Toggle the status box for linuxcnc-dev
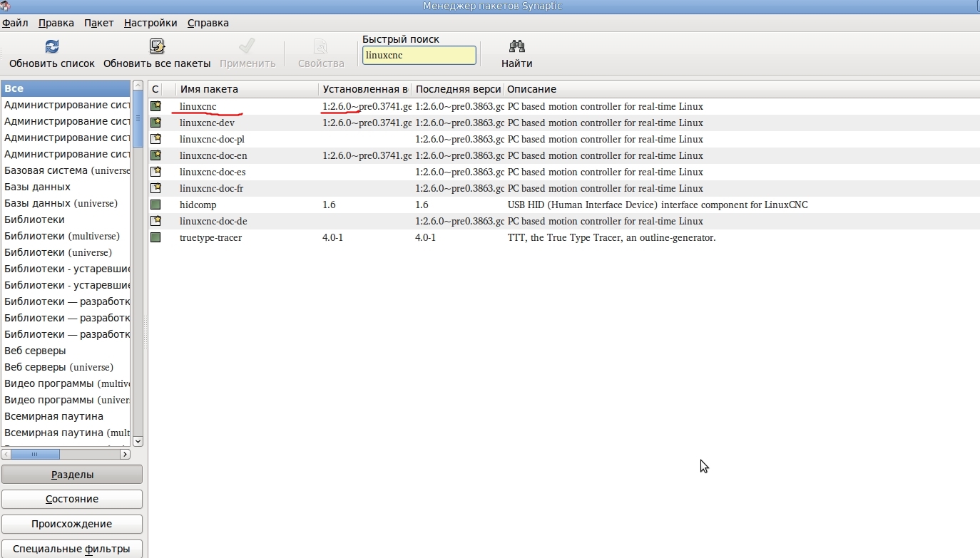This screenshot has height=558, width=980. pyautogui.click(x=155, y=123)
